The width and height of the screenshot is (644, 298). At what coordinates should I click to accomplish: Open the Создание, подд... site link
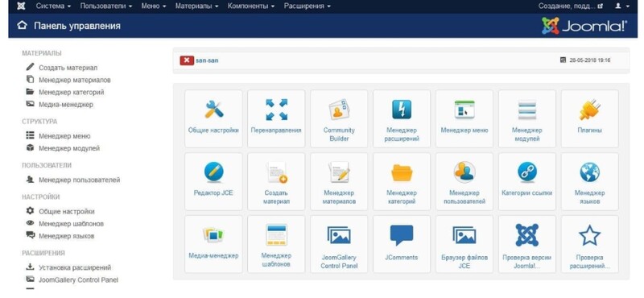(571, 6)
